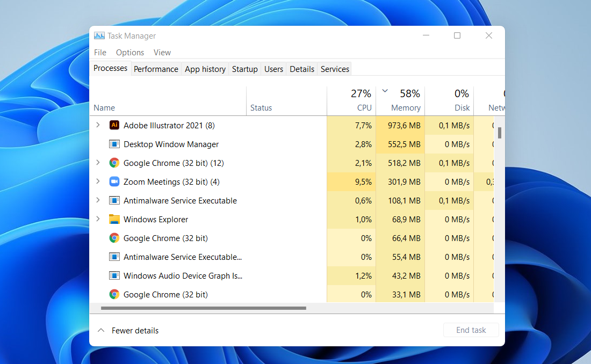Switch to the Performance tab
This screenshot has width=591, height=364.
[156, 69]
